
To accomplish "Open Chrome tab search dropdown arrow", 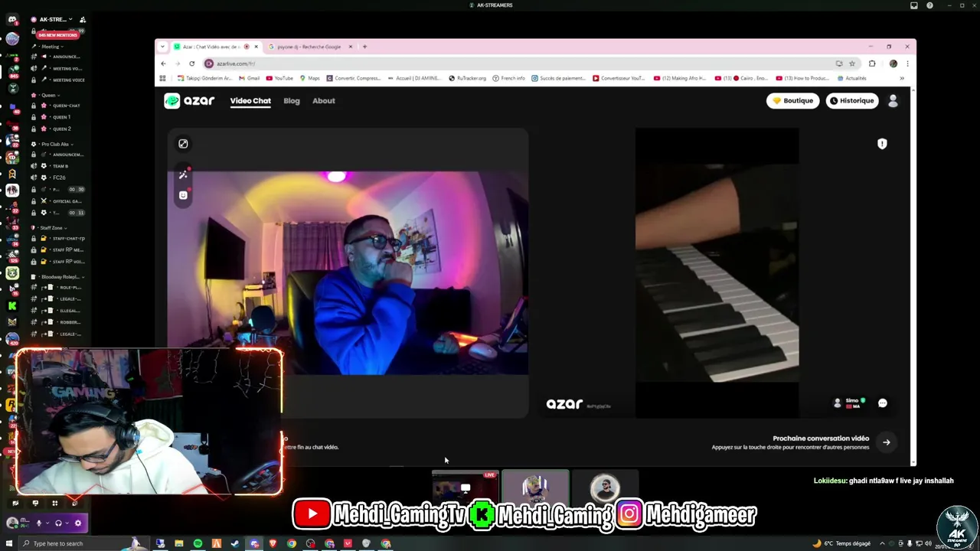I will [162, 47].
